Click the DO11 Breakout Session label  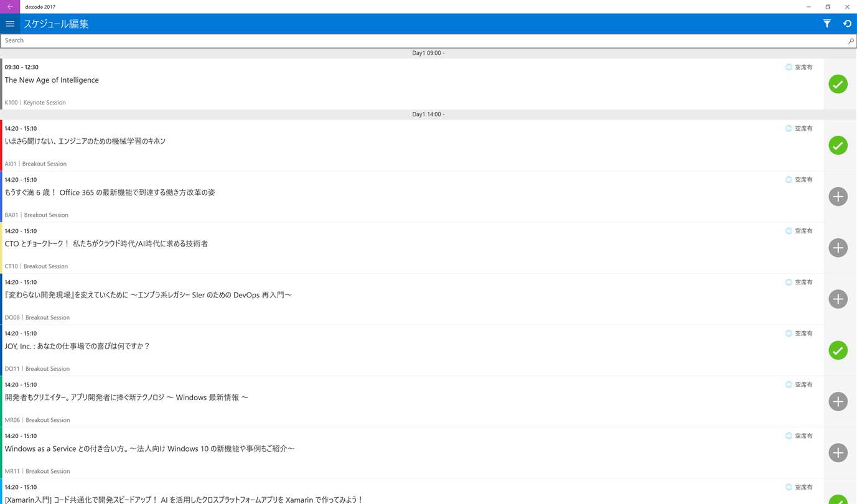click(x=37, y=369)
